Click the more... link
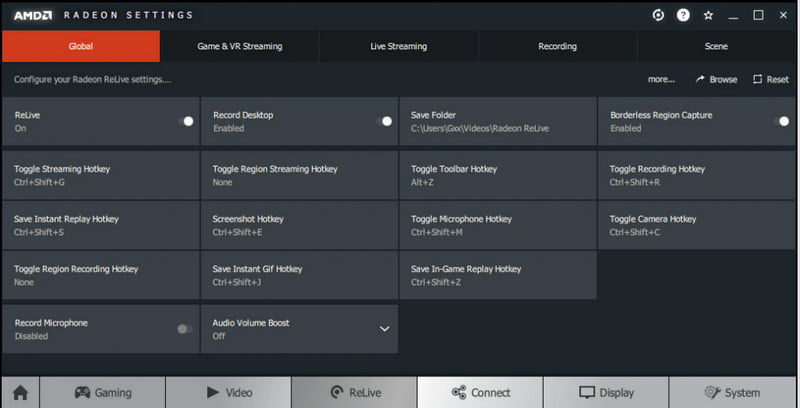This screenshot has width=800, height=408. point(661,79)
